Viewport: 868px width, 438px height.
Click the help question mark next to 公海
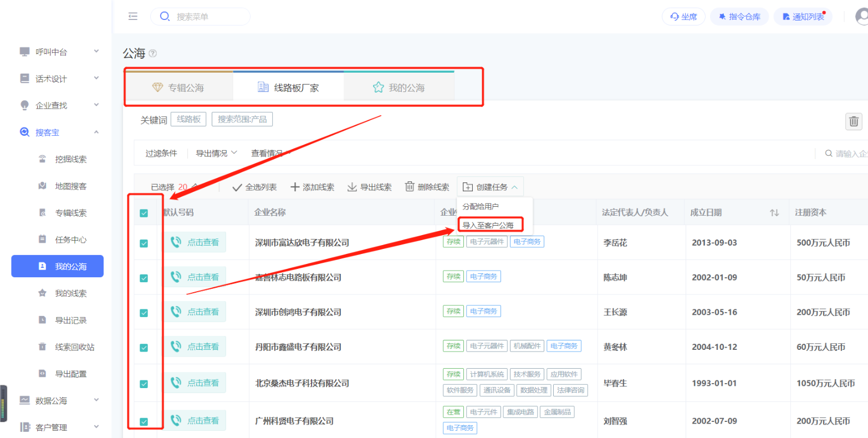(x=153, y=54)
